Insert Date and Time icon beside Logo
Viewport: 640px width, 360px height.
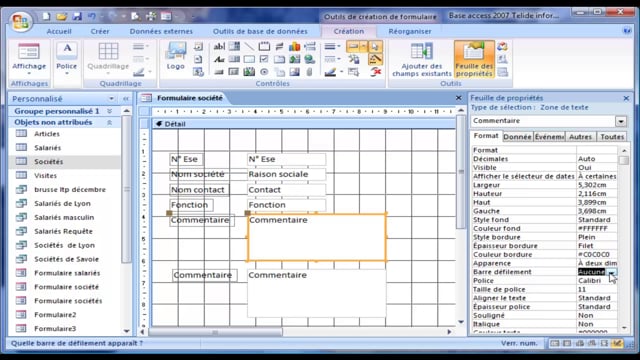[198, 72]
